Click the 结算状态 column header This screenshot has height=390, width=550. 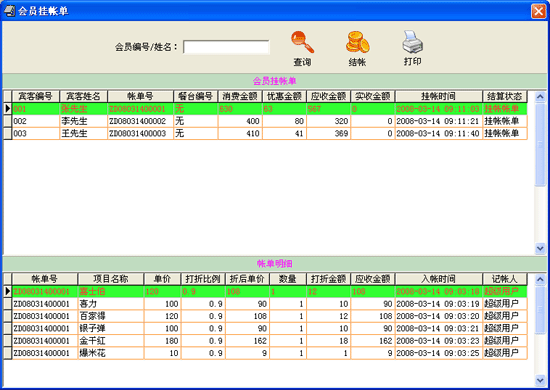(x=505, y=96)
